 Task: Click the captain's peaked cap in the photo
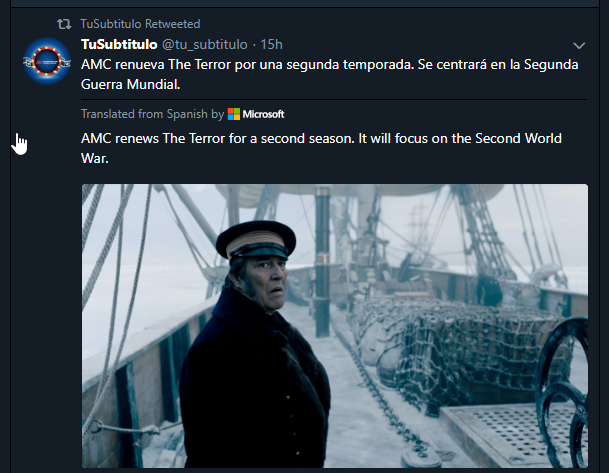(256, 241)
